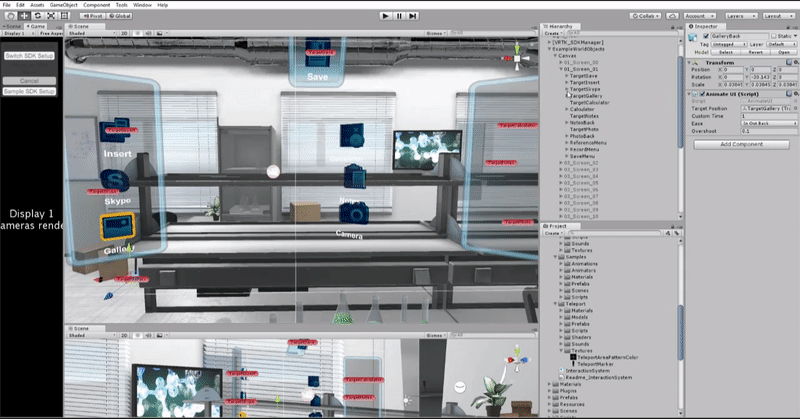The width and height of the screenshot is (800, 419).
Task: Collapse the Teleport folder in Project
Action: point(556,304)
